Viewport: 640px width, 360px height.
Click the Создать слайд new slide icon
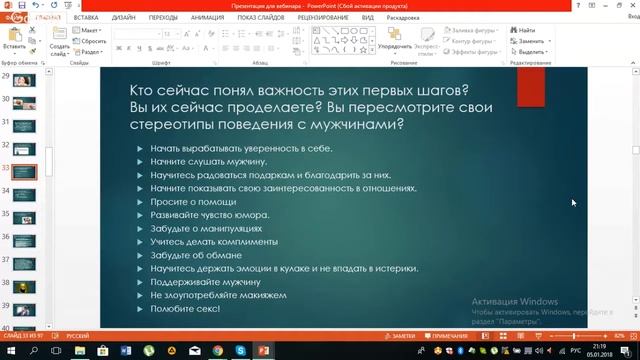pyautogui.click(x=60, y=34)
